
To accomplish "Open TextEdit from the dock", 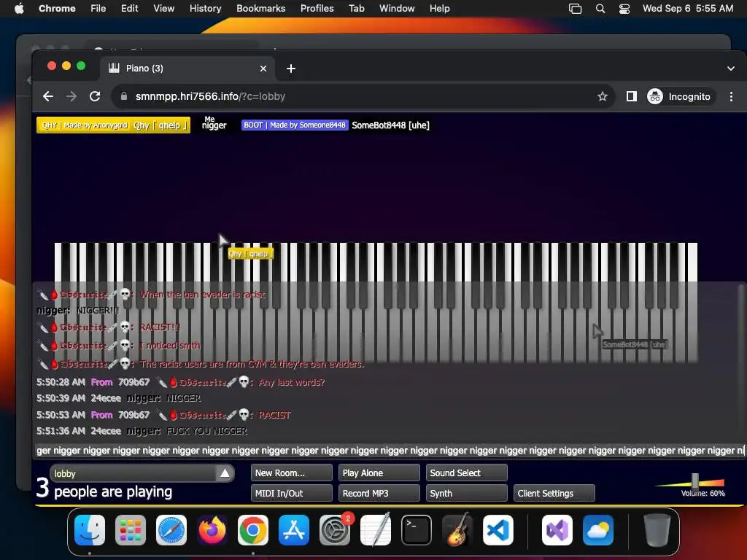I will [376, 530].
